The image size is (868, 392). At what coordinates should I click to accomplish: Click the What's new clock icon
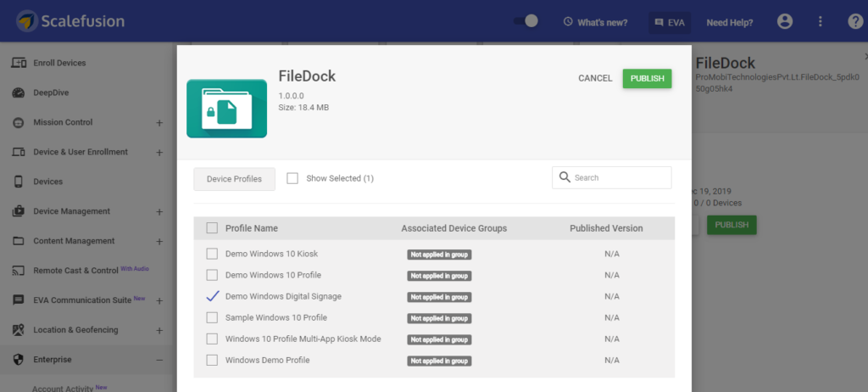tap(567, 21)
